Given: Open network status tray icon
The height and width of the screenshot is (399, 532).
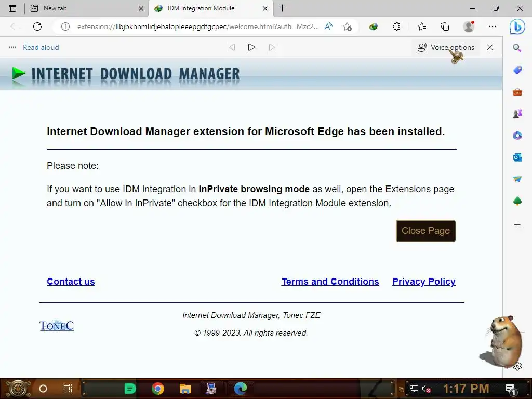Looking at the screenshot, I should click(414, 389).
